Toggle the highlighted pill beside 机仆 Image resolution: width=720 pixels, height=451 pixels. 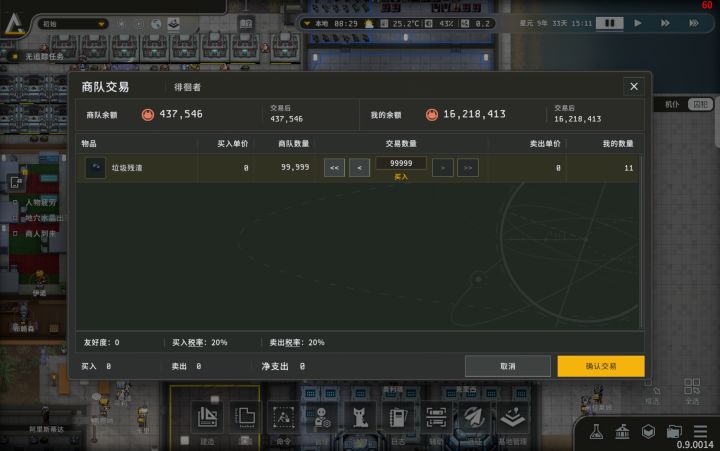coord(700,104)
